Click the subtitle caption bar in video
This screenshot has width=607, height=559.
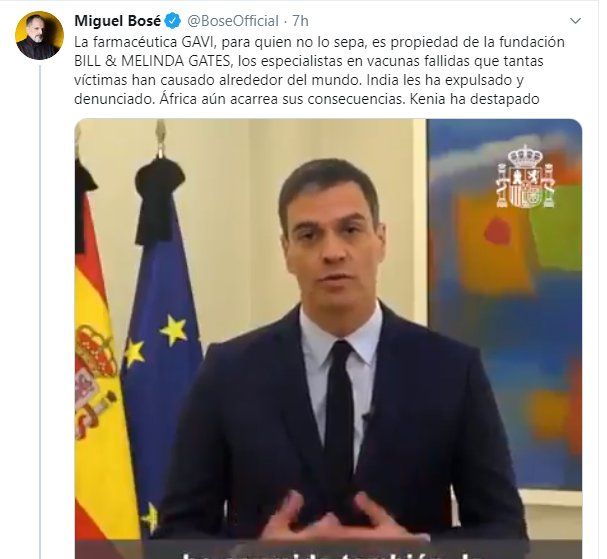point(328,550)
